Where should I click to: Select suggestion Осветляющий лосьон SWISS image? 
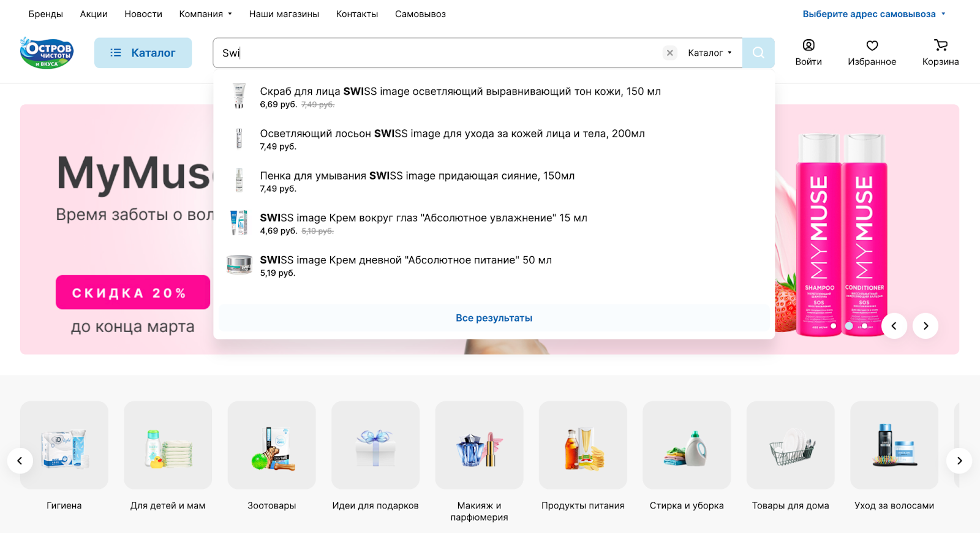point(452,134)
